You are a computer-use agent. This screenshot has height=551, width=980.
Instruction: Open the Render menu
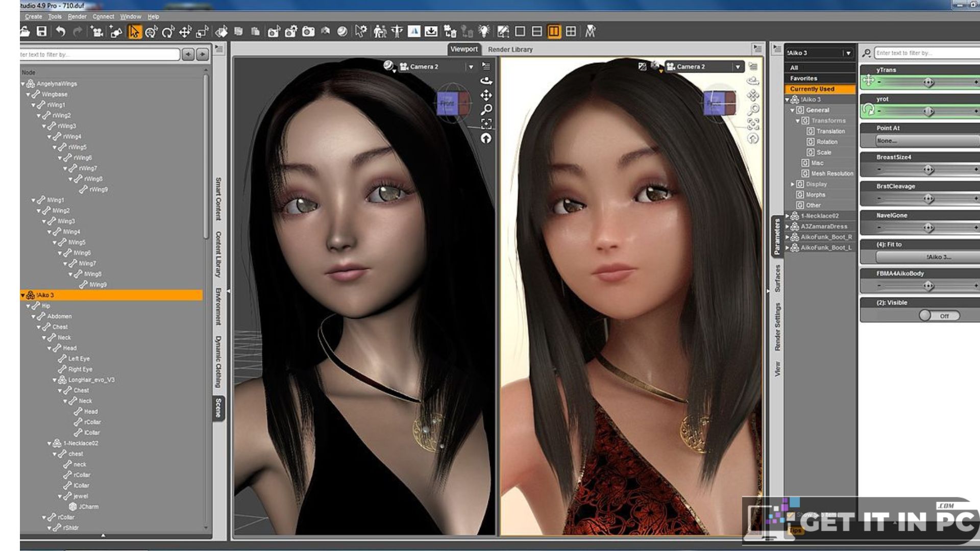77,16
